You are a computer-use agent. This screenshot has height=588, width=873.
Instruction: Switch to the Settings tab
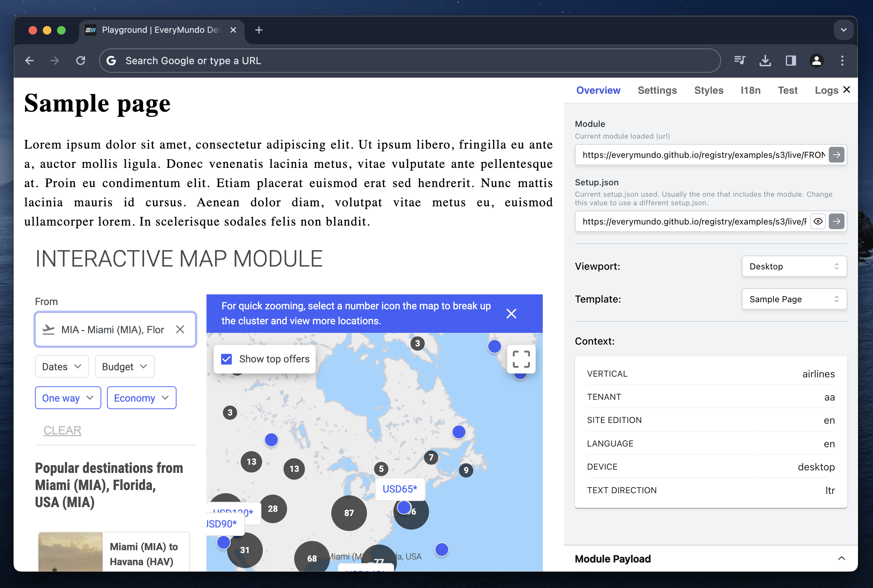[657, 90]
